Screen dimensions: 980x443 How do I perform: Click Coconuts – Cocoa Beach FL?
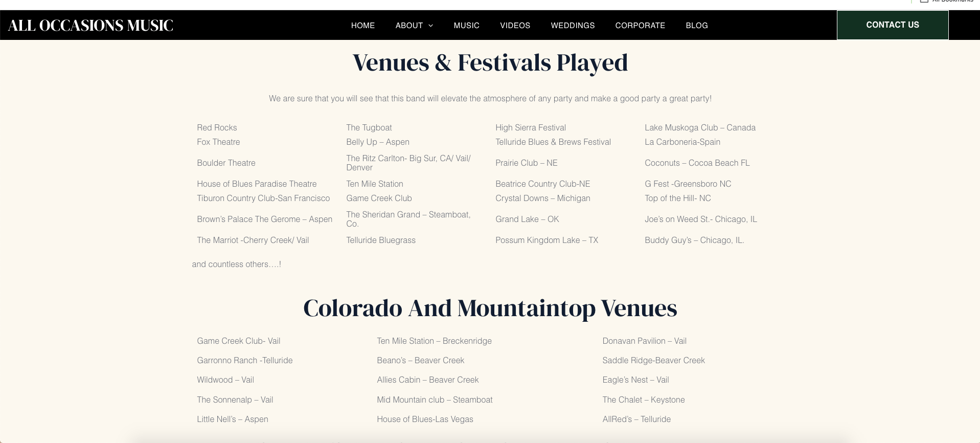tap(697, 163)
